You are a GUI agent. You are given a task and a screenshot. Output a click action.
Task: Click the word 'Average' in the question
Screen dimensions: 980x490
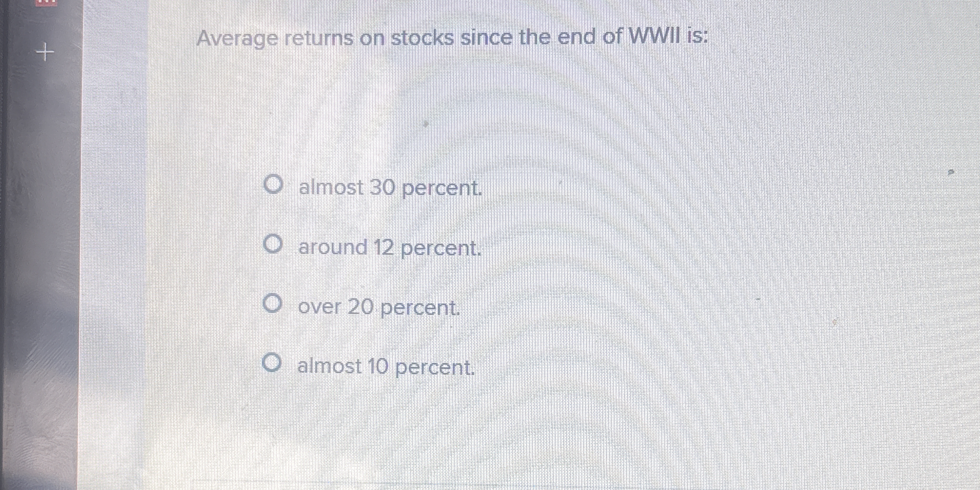(x=237, y=39)
